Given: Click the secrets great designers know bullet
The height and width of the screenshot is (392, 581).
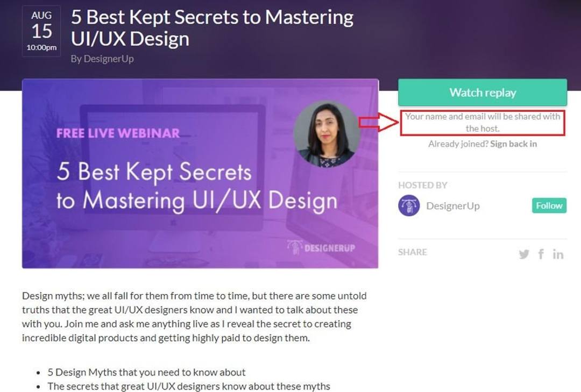Looking at the screenshot, I should (x=189, y=386).
